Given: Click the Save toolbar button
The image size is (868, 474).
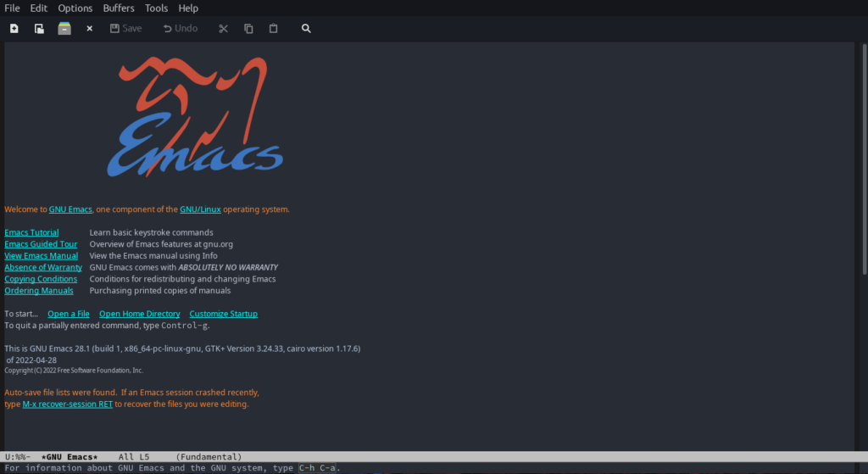Looking at the screenshot, I should click(125, 28).
